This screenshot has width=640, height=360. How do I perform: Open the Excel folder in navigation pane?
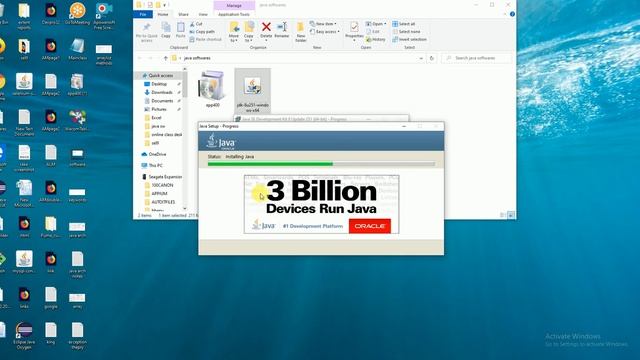point(156,118)
